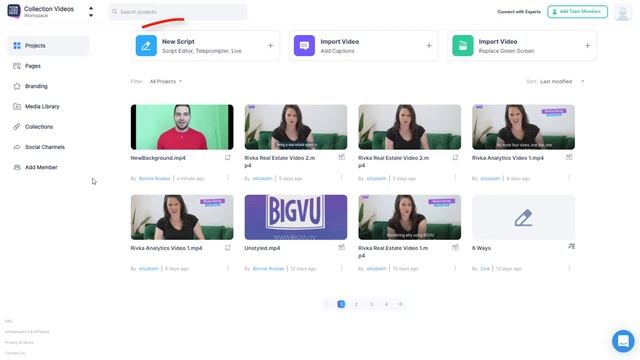Screen dimensions: 640x360
Task: Open three-dot menu for Rivka Real Estate Video 1.mp4
Action: pyautogui.click(x=456, y=268)
